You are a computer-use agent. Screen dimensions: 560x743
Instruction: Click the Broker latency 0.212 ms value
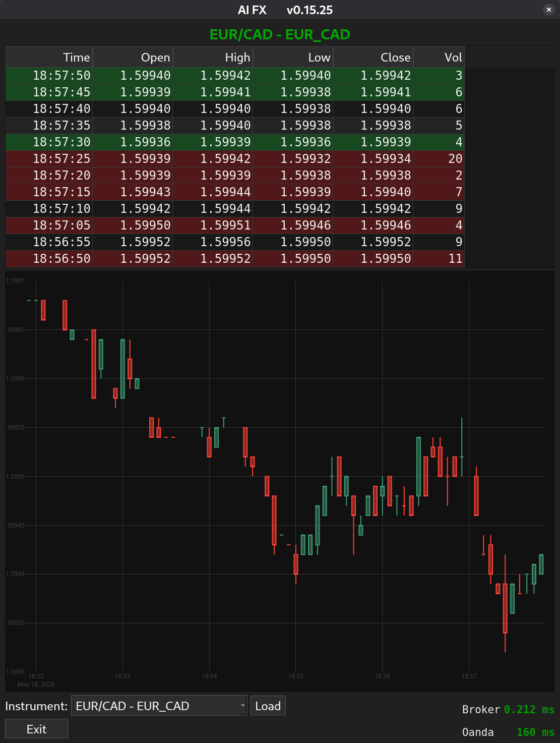pyautogui.click(x=529, y=709)
